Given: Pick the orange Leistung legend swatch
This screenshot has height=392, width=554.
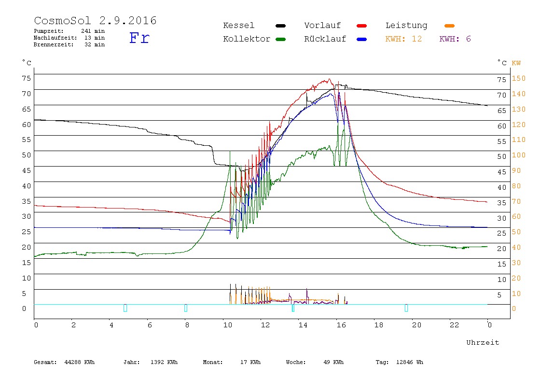Looking at the screenshot, I should 449,26.
